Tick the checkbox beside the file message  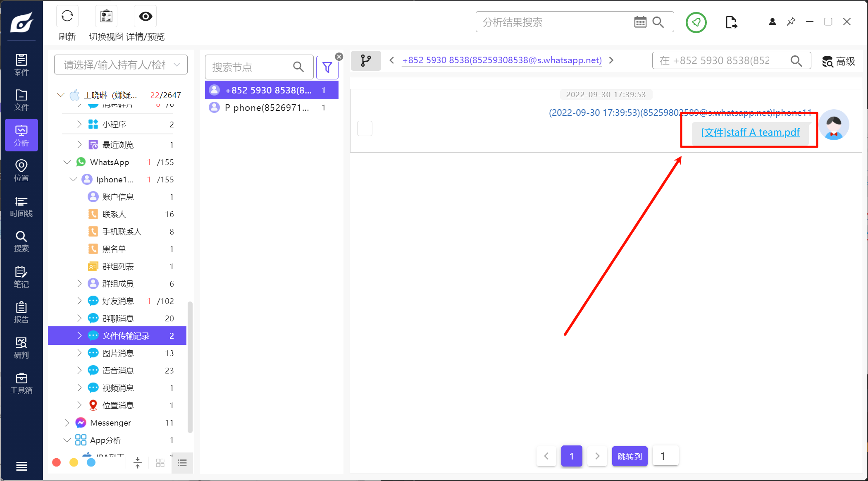coord(365,128)
